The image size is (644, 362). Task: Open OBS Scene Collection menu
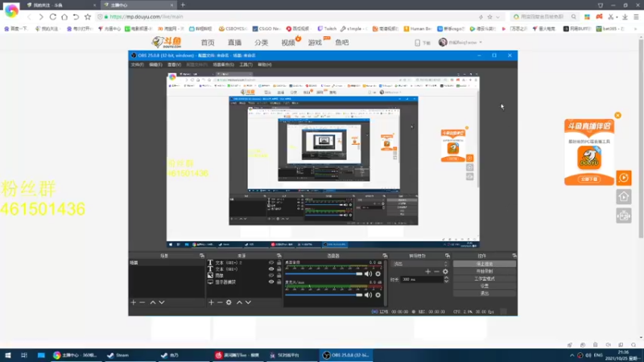click(x=224, y=65)
